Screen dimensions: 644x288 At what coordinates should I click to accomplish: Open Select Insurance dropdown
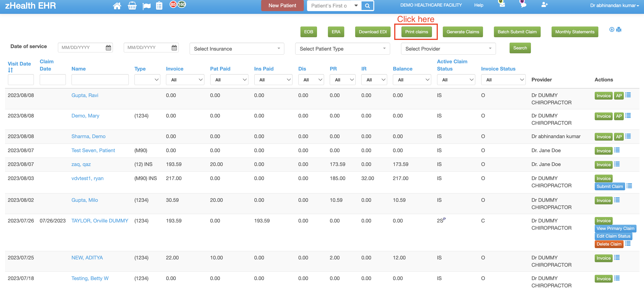[x=236, y=49]
